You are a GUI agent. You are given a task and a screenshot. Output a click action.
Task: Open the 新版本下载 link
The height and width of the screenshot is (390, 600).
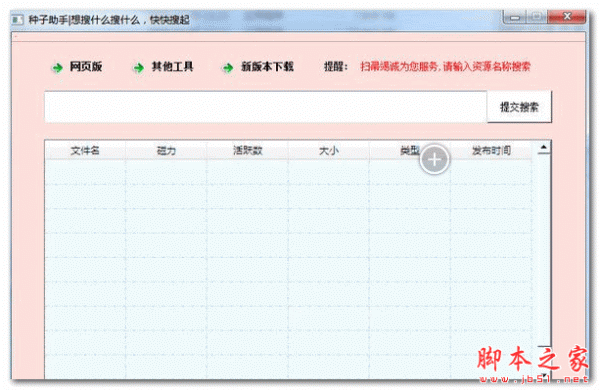click(267, 67)
